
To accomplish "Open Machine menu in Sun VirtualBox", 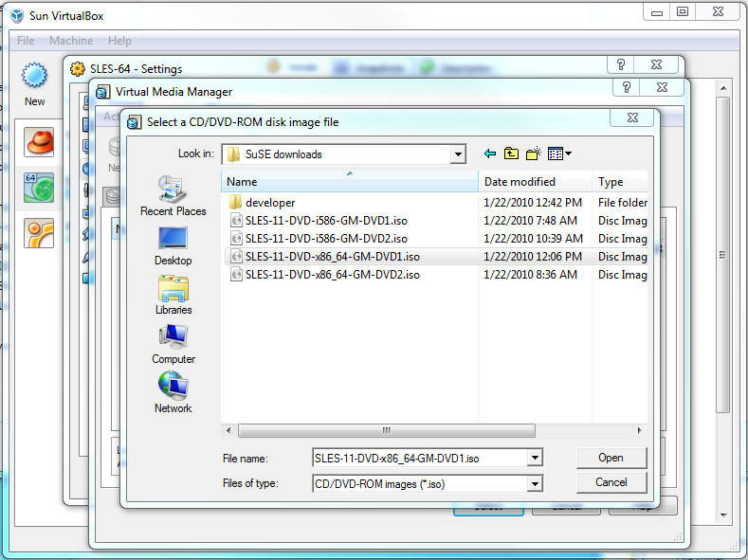I will [71, 41].
